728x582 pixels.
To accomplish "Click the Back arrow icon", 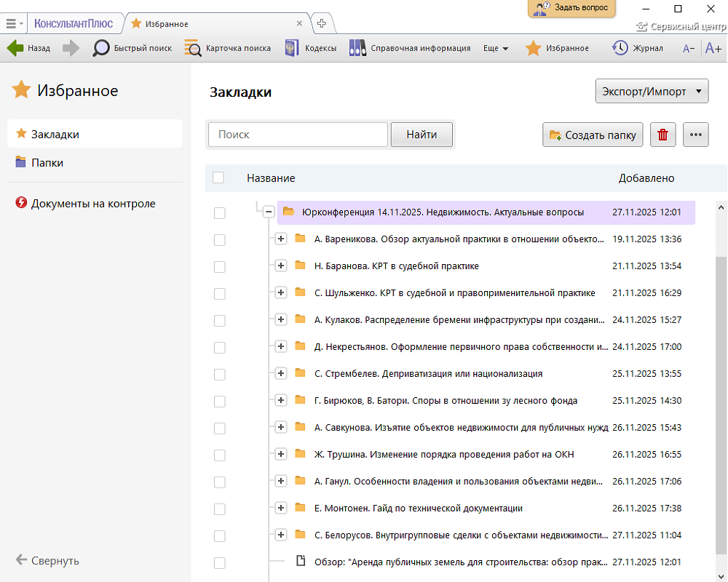I will coord(15,48).
